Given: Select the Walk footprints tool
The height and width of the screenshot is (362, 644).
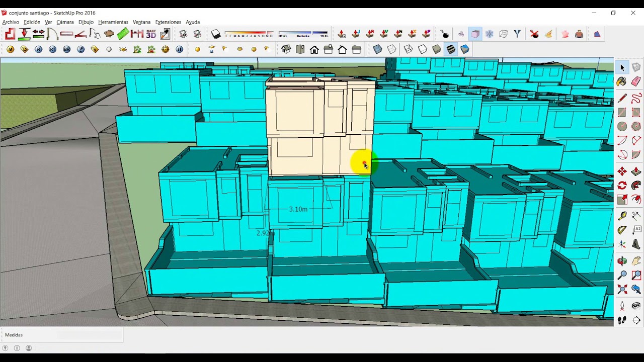Looking at the screenshot, I should pyautogui.click(x=622, y=320).
